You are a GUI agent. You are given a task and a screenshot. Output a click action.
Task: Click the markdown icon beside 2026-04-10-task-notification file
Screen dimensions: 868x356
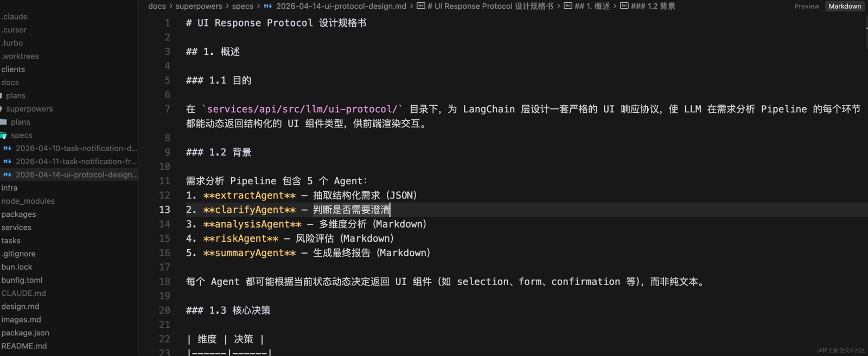point(7,148)
